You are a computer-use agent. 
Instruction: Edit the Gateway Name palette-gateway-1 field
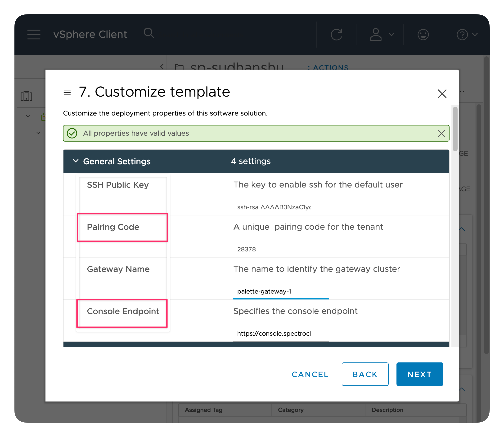281,292
